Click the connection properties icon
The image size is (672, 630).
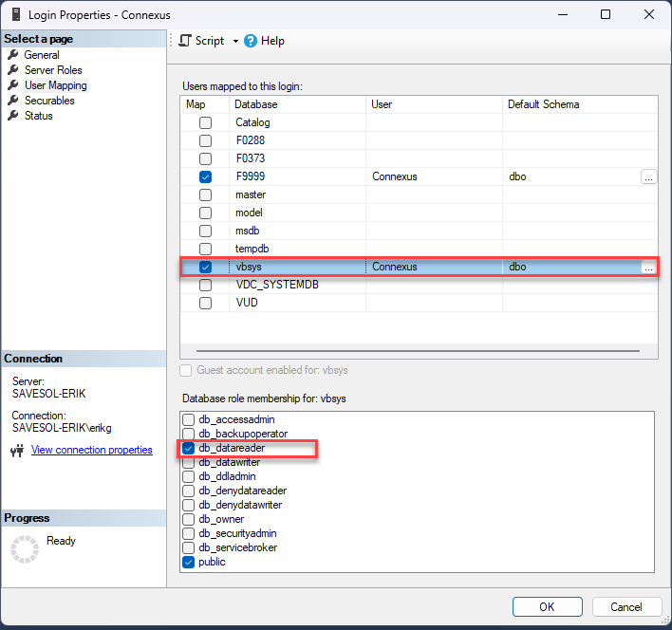[x=16, y=451]
